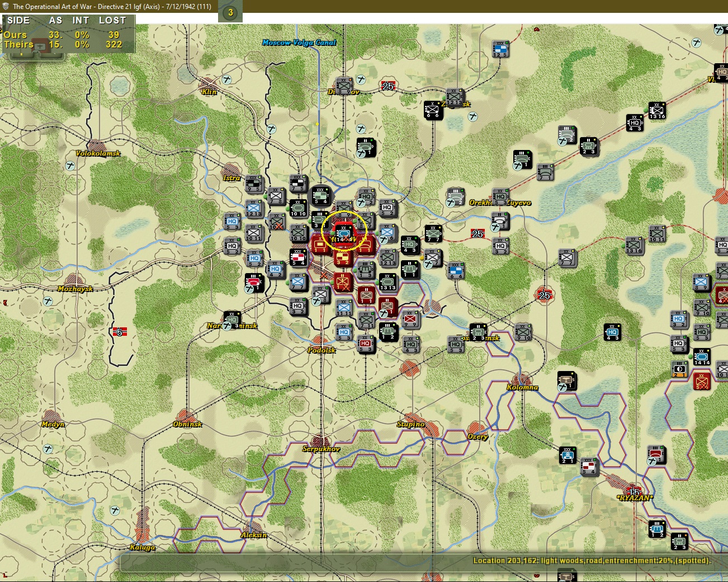
Task: Click the Podolsk city label
Action: (x=322, y=350)
